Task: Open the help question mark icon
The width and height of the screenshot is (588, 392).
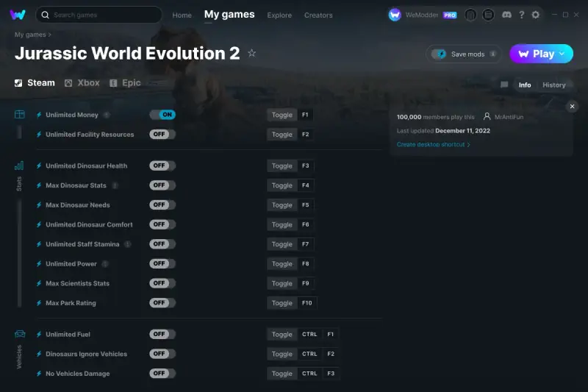Action: pyautogui.click(x=522, y=15)
